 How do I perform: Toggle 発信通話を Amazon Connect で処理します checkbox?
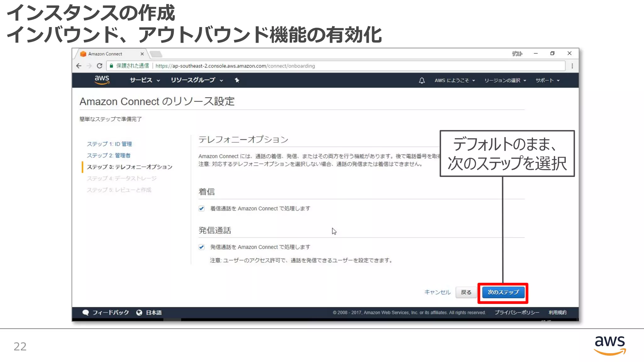click(x=202, y=247)
